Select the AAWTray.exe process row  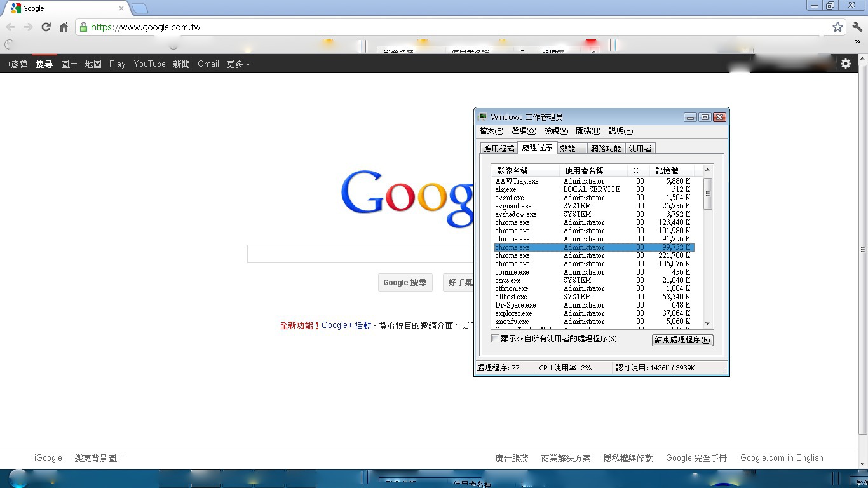[594, 181]
